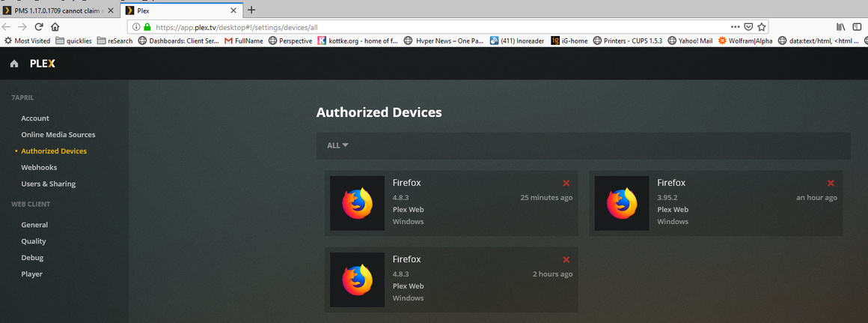
Task: Open the reSearch bookmark folder
Action: [114, 40]
